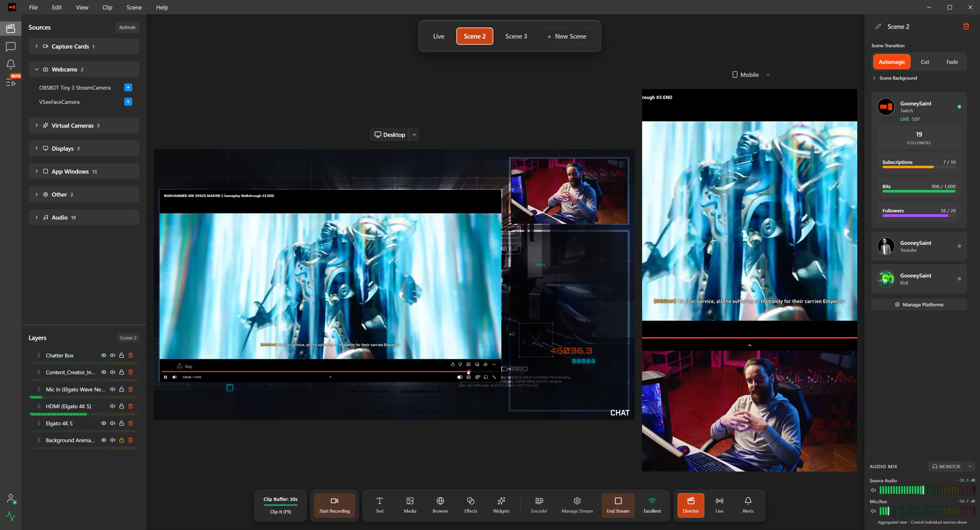Image resolution: width=980 pixels, height=530 pixels.
Task: Open Manage Platforms
Action: pyautogui.click(x=919, y=304)
